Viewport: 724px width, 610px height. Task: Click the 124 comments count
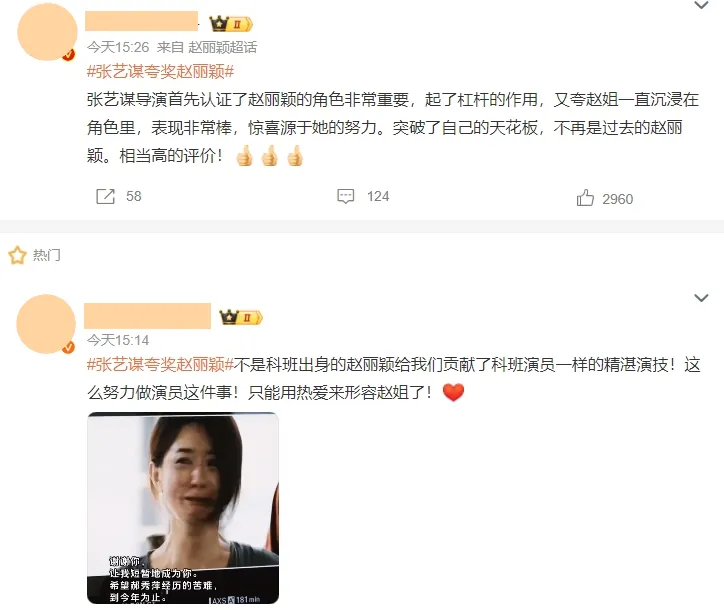[x=378, y=196]
